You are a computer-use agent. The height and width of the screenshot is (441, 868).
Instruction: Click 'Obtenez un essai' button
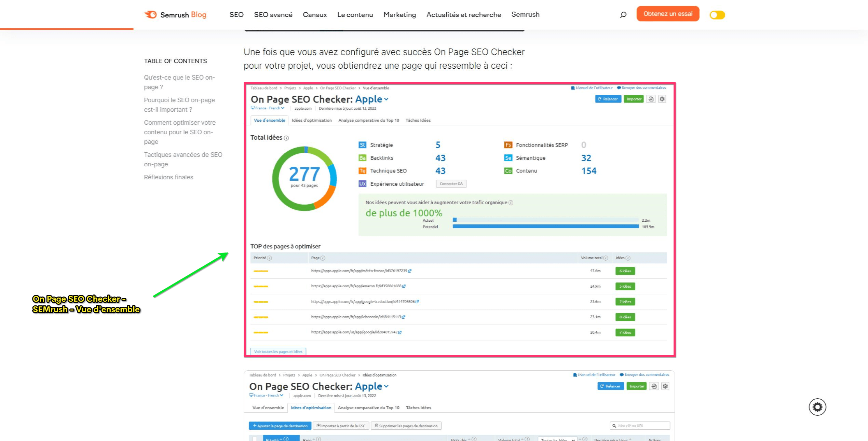667,14
